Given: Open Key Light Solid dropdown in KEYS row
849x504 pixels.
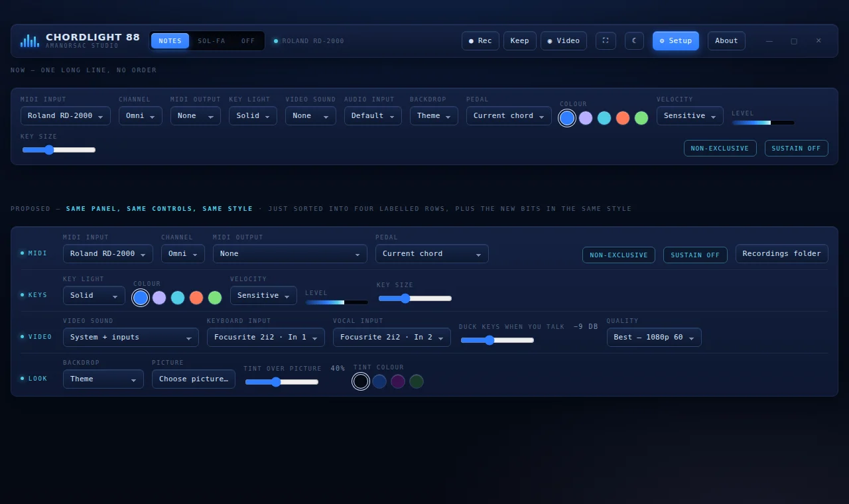Looking at the screenshot, I should point(94,296).
